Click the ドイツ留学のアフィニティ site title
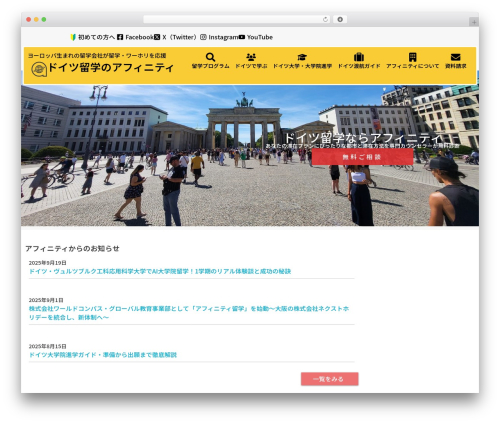 111,67
